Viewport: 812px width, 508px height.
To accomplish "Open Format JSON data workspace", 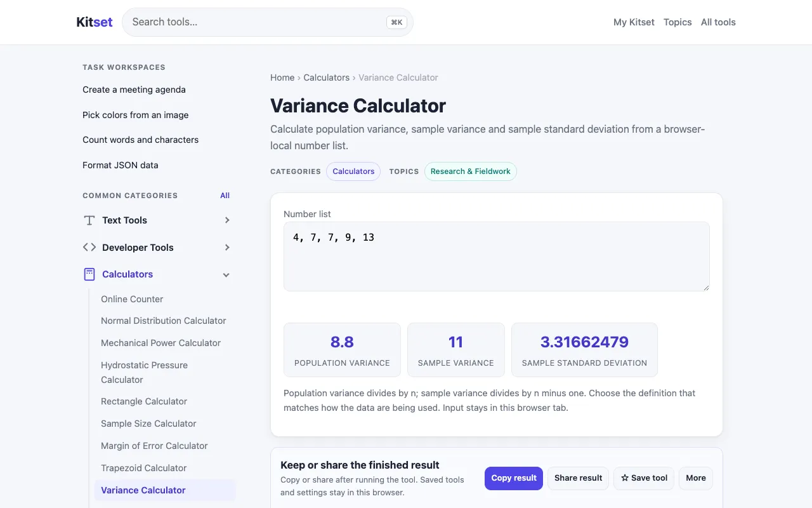I will click(121, 165).
